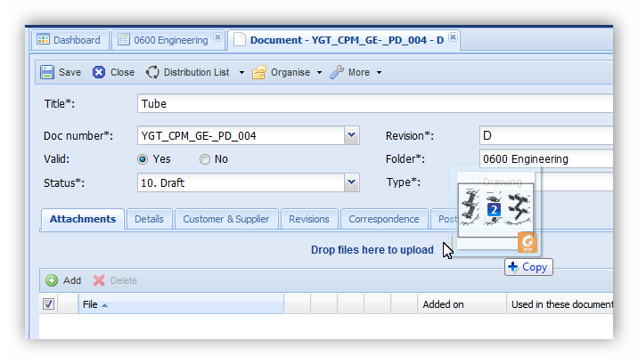Click the Organise folder icon
The height and width of the screenshot is (364, 638).
tap(259, 72)
